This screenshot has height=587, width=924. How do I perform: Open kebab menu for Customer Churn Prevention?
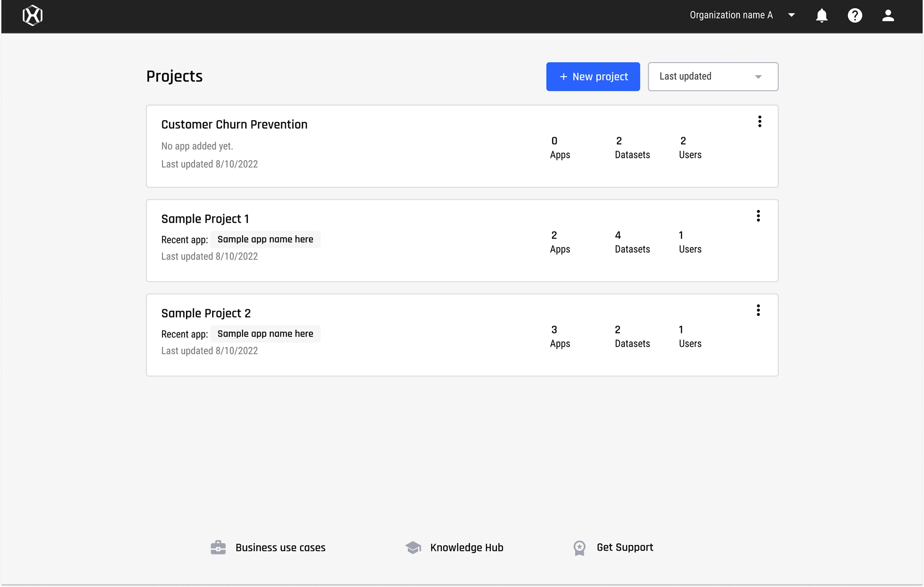(x=760, y=122)
